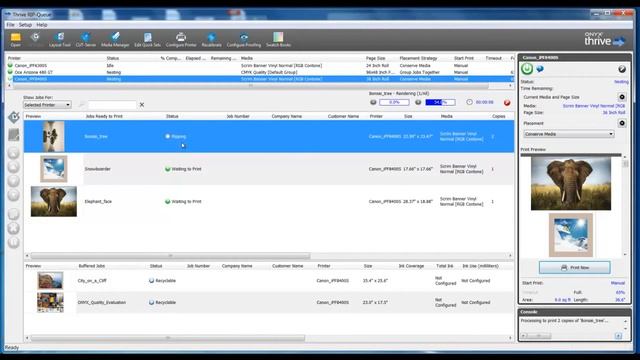Click the first rendering progress bar showing 0.0%
Screen dimensions: 640x360
(394, 102)
